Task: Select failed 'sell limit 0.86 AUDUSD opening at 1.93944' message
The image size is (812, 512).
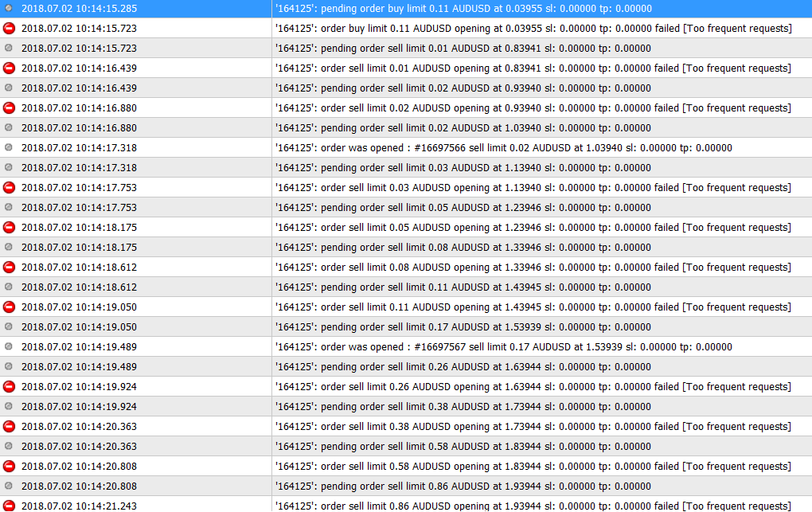Action: pyautogui.click(x=533, y=506)
